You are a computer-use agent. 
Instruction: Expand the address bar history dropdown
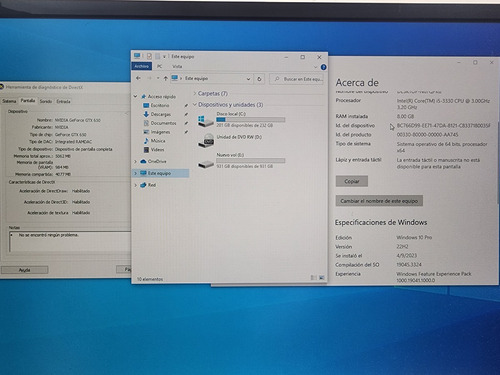[x=248, y=79]
